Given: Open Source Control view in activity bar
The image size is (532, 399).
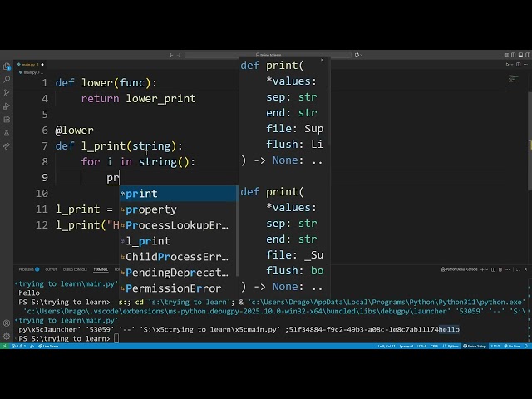Looking at the screenshot, I should [x=7, y=93].
